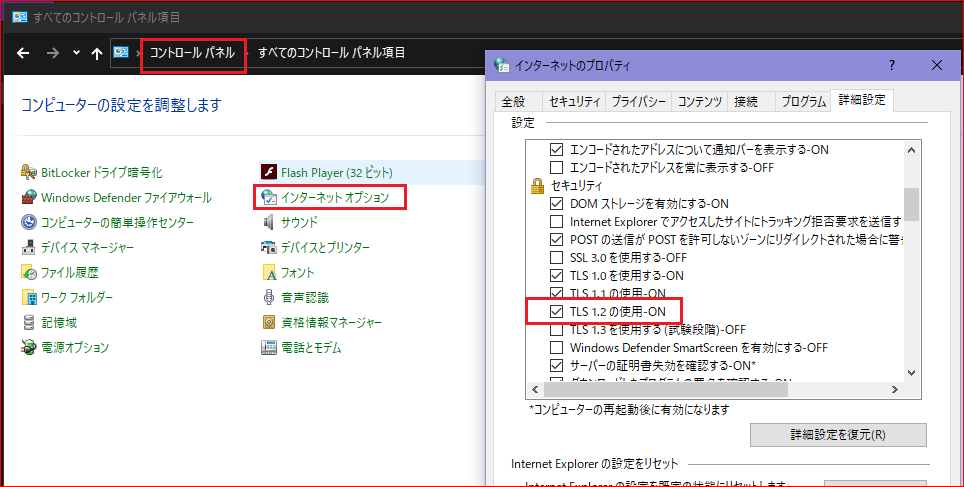Click the Power Options icon

[28, 347]
